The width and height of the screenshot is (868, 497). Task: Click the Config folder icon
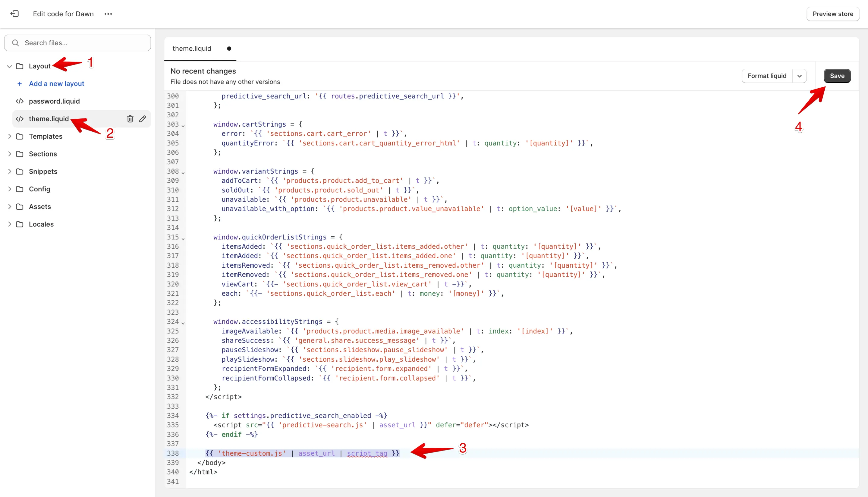pos(20,189)
